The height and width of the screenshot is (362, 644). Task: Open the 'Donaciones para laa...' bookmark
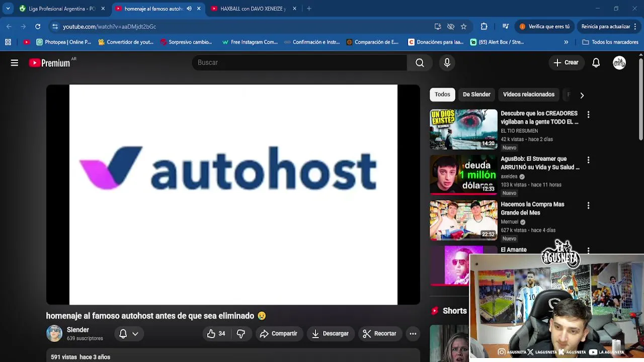point(436,42)
